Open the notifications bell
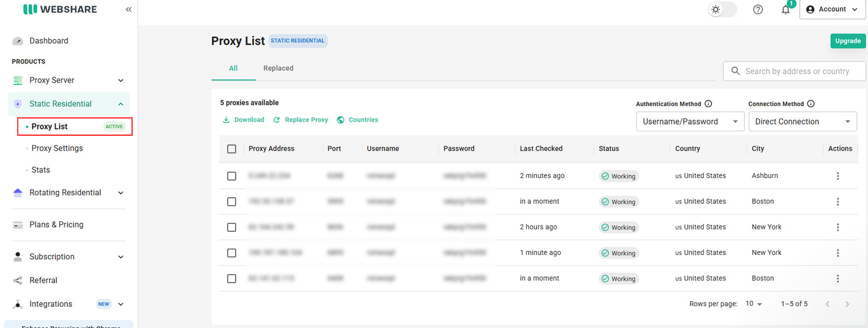The width and height of the screenshot is (868, 328). click(786, 9)
